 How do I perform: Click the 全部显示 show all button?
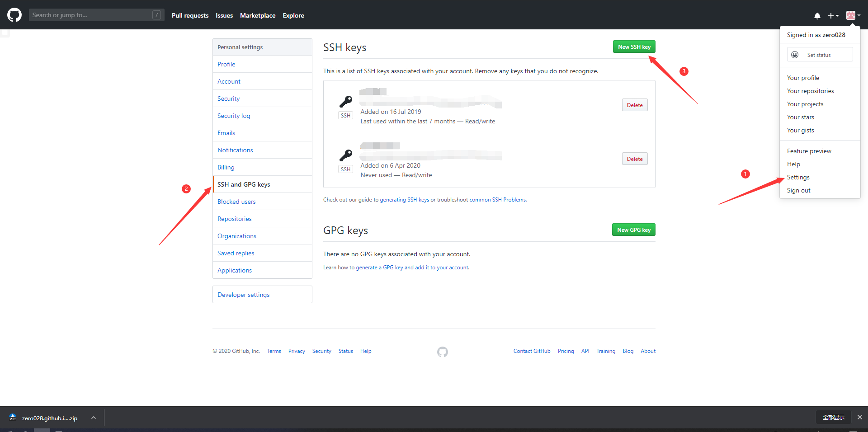834,417
